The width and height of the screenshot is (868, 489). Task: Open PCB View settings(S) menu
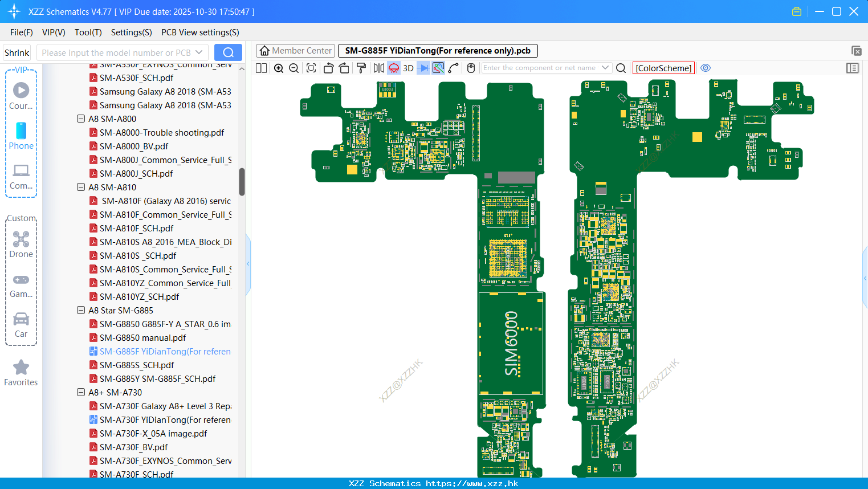(x=200, y=32)
